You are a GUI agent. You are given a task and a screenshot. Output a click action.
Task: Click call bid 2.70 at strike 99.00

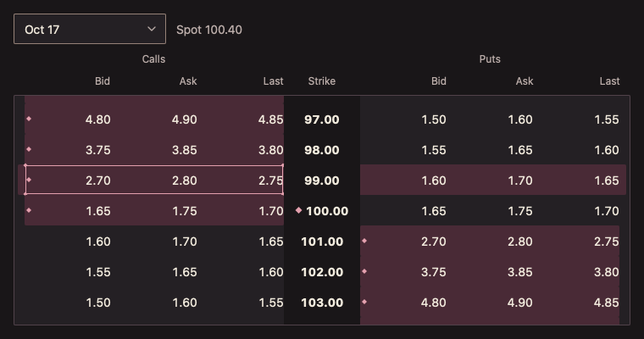(x=97, y=181)
